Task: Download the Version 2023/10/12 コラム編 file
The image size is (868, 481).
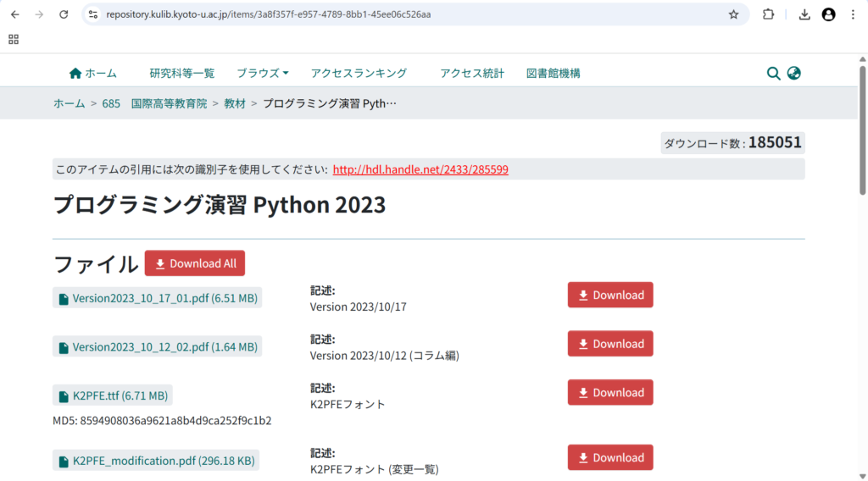Action: click(610, 343)
